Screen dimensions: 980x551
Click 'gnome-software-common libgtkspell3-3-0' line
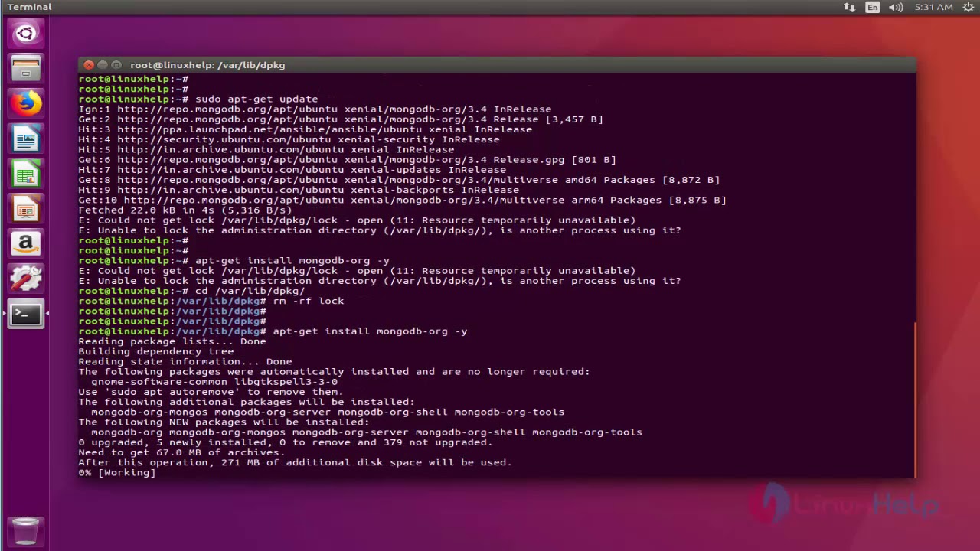click(214, 381)
